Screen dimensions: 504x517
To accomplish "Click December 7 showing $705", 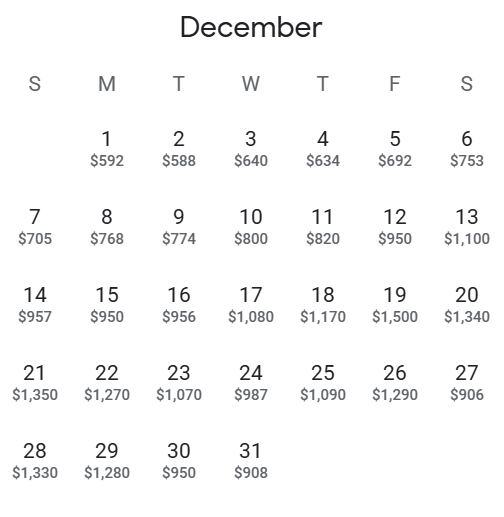I will click(x=35, y=227).
